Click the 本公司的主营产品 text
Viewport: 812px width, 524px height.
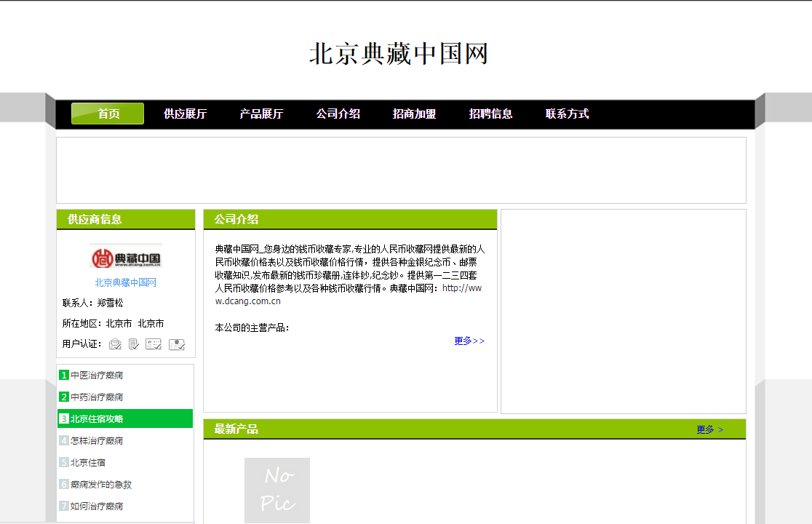pyautogui.click(x=252, y=327)
